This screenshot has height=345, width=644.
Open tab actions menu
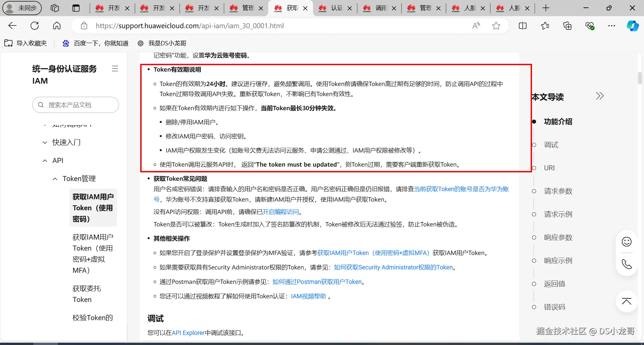click(76, 8)
